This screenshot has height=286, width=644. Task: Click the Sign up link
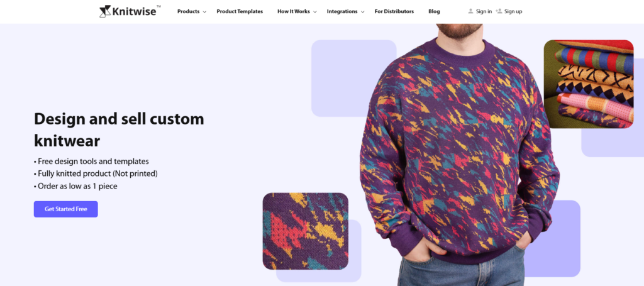(513, 11)
